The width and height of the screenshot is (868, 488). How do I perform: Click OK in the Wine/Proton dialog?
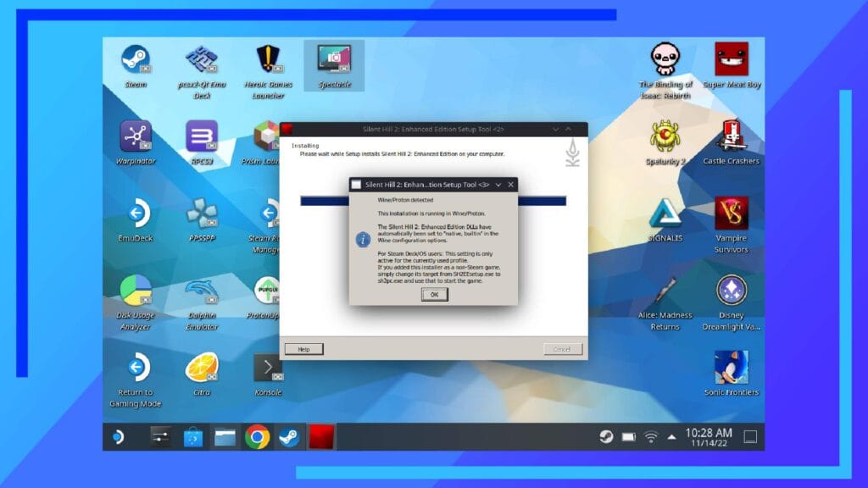pos(433,294)
